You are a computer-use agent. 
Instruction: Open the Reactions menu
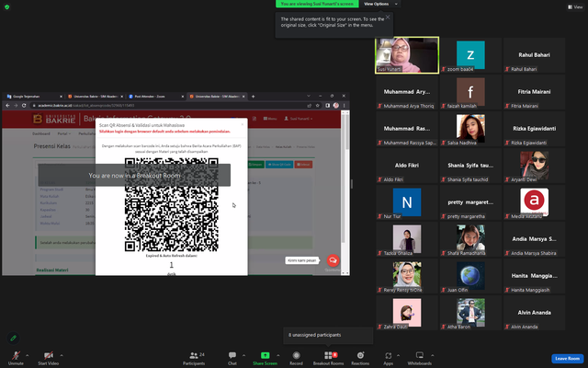click(x=360, y=358)
